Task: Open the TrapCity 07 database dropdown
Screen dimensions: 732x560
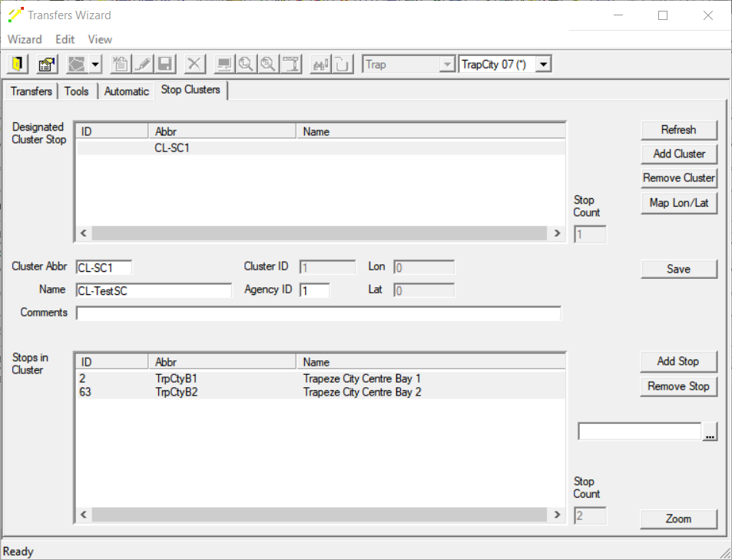Action: [543, 64]
